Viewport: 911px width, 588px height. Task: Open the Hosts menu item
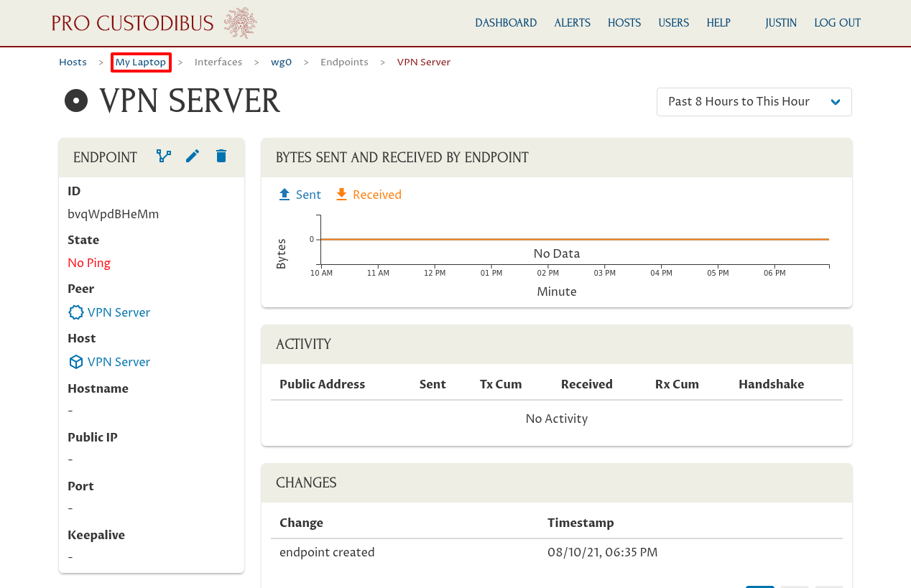[x=624, y=23]
